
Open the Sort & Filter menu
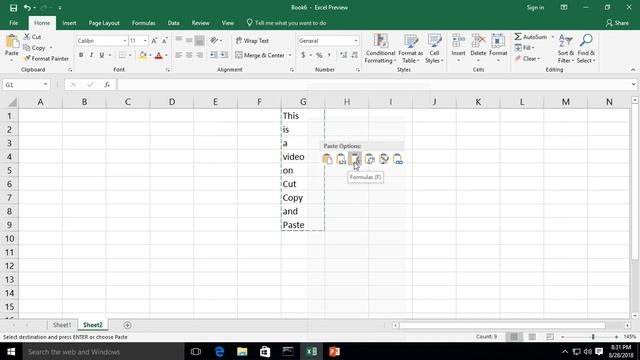coord(566,49)
